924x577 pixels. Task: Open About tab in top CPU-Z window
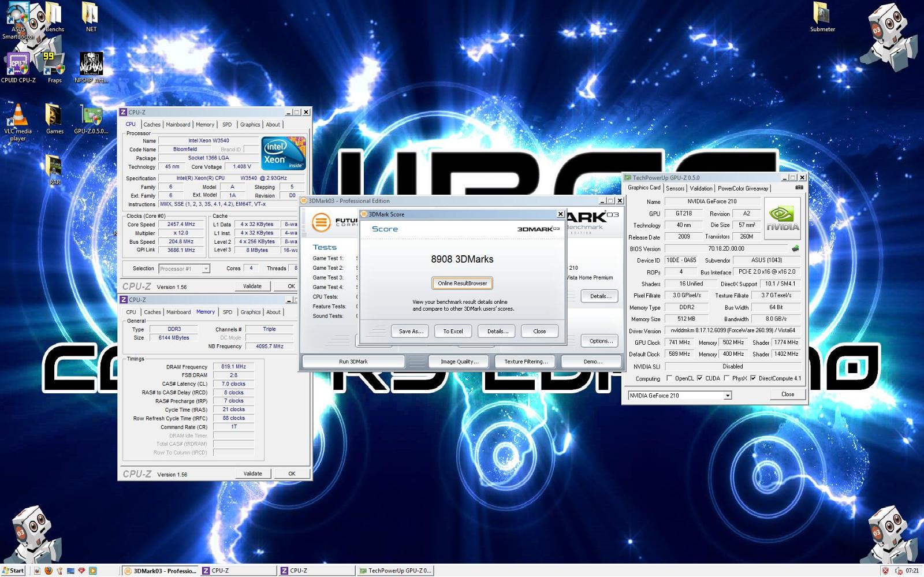point(273,125)
